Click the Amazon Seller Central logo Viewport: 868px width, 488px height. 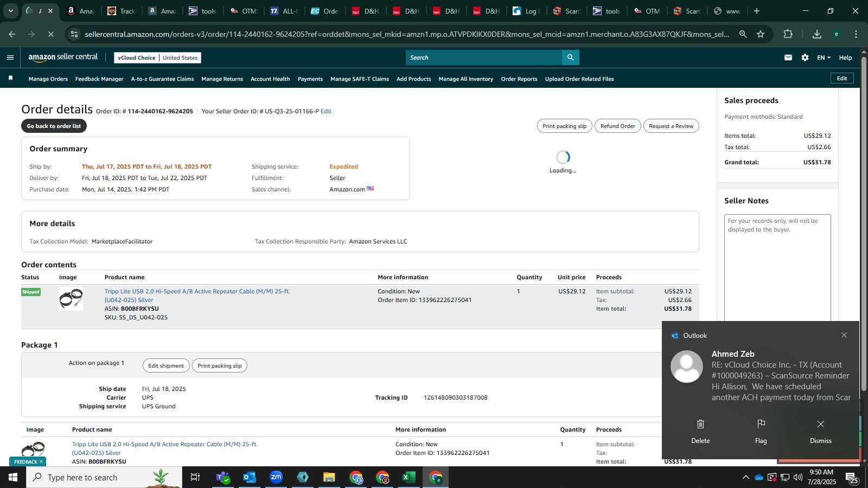coord(63,57)
